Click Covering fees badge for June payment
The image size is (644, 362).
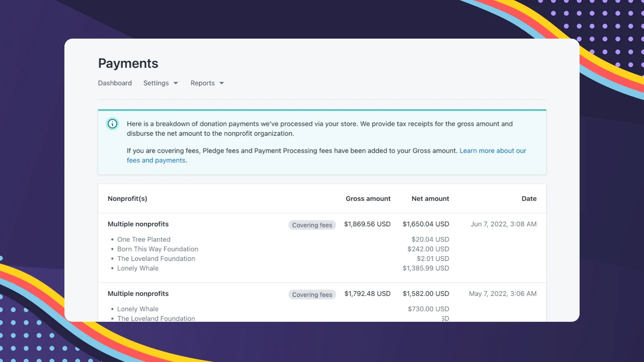312,225
